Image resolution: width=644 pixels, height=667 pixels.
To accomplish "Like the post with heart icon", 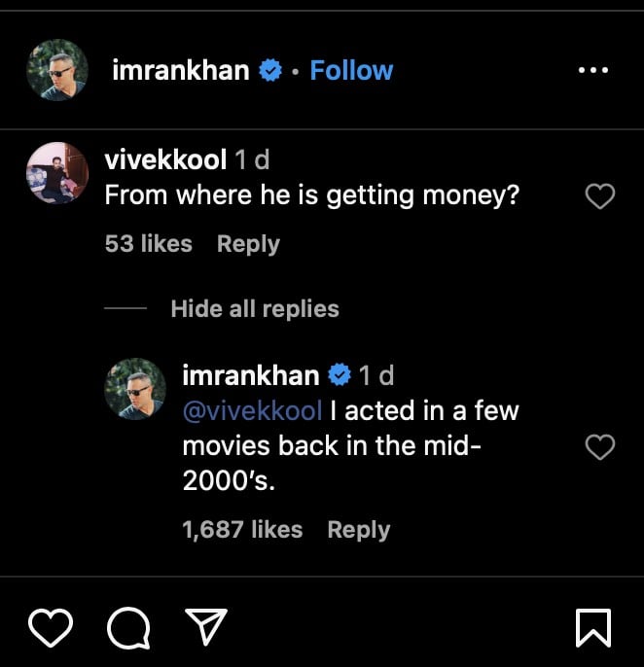I will click(51, 627).
